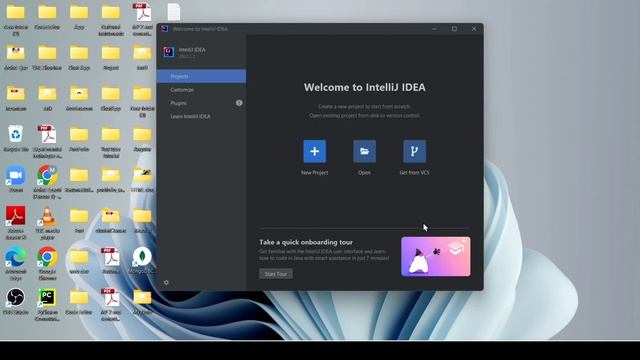Click the Open folder icon

364,151
